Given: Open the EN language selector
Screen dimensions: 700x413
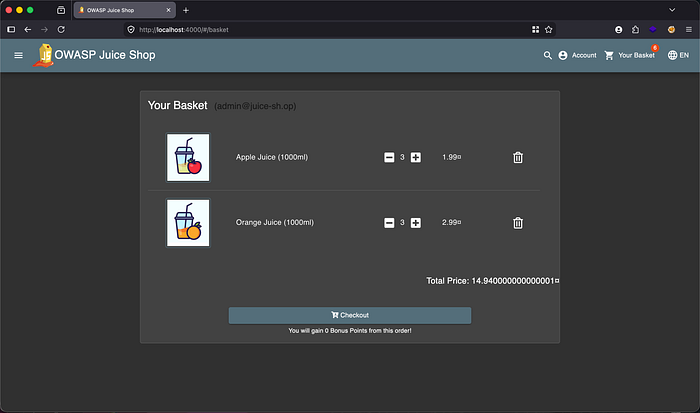Looking at the screenshot, I should click(678, 55).
